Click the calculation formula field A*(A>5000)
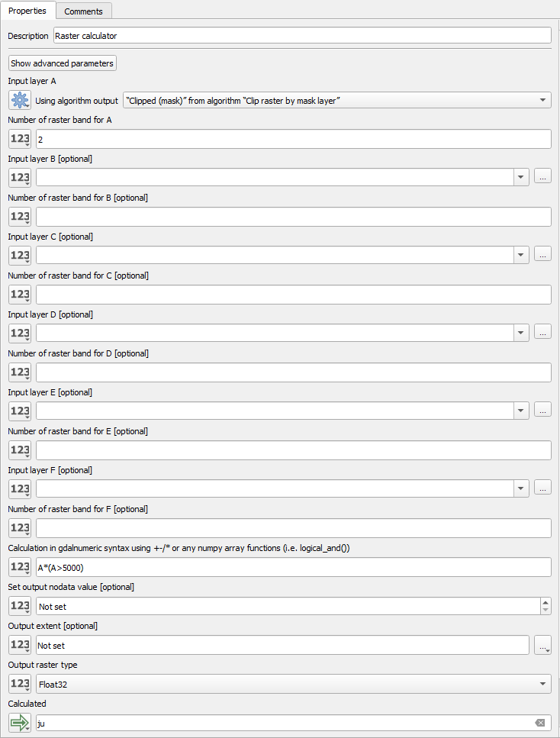Viewport: 560px width, 738px height. [293, 567]
